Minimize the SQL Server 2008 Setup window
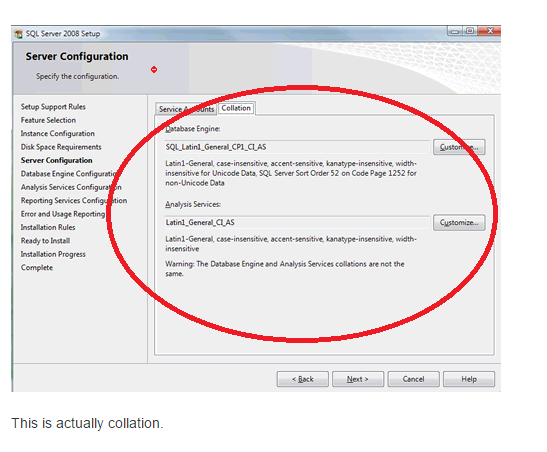 click(455, 31)
